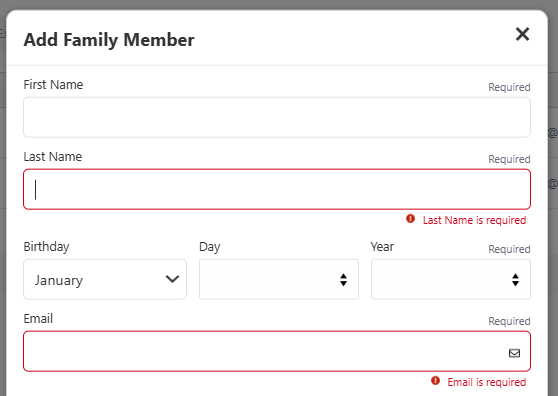Click the error icon beside Last Name is required
The width and height of the screenshot is (558, 396).
click(x=410, y=218)
